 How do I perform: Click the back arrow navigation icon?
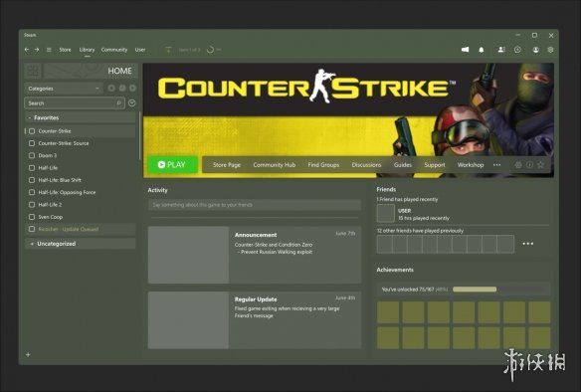(27, 50)
